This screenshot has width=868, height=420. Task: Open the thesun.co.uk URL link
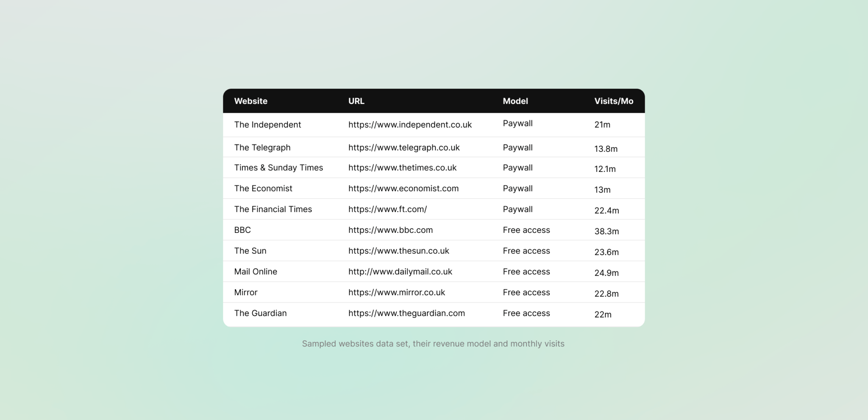[x=398, y=251]
